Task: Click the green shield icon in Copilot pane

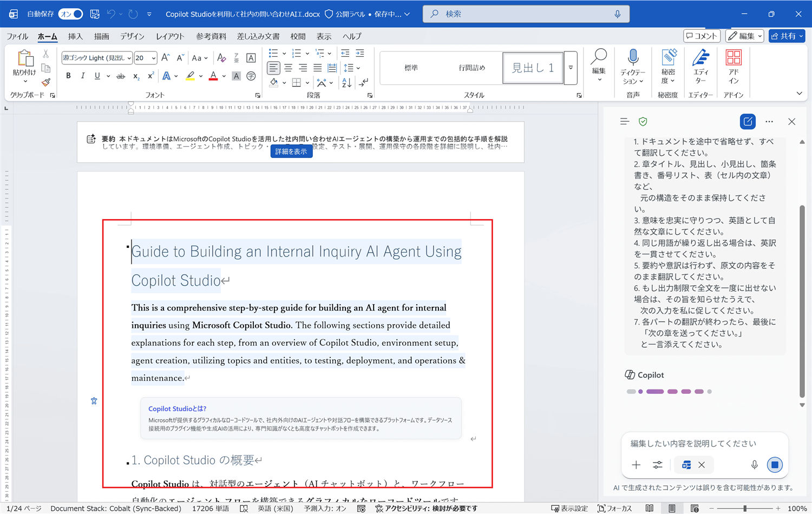Action: [x=643, y=122]
